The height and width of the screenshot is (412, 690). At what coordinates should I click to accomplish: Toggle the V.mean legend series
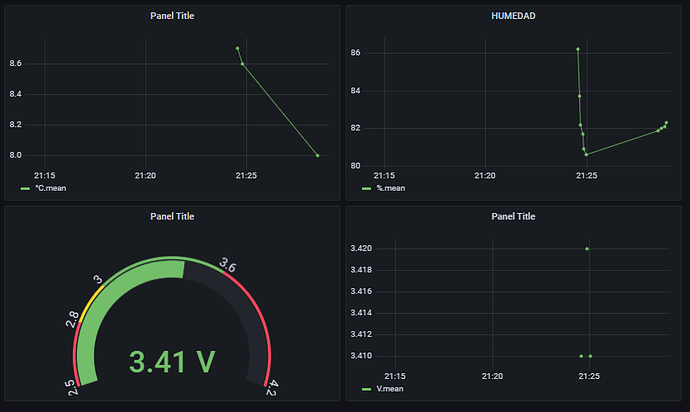[390, 389]
